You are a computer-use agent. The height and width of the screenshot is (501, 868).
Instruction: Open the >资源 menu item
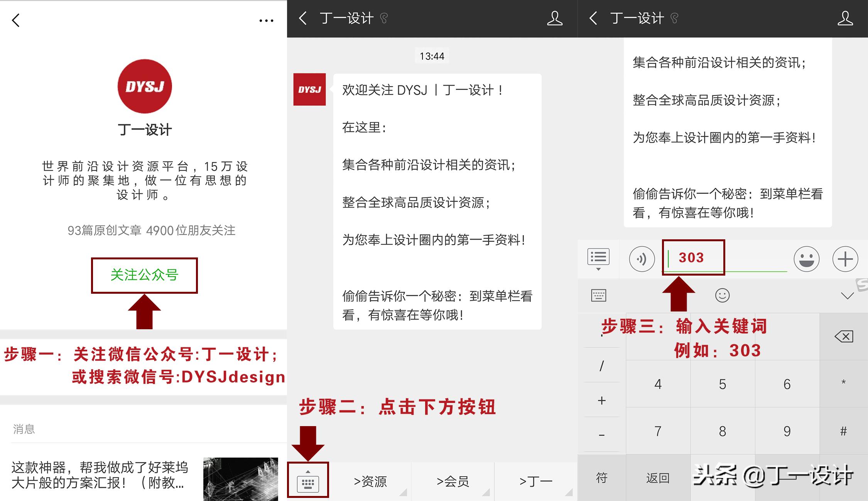370,481
